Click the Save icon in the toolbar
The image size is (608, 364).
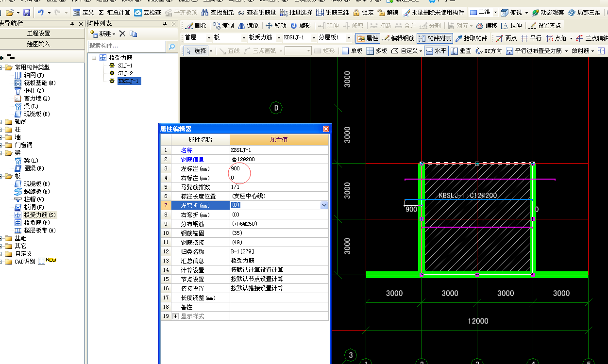[27, 12]
